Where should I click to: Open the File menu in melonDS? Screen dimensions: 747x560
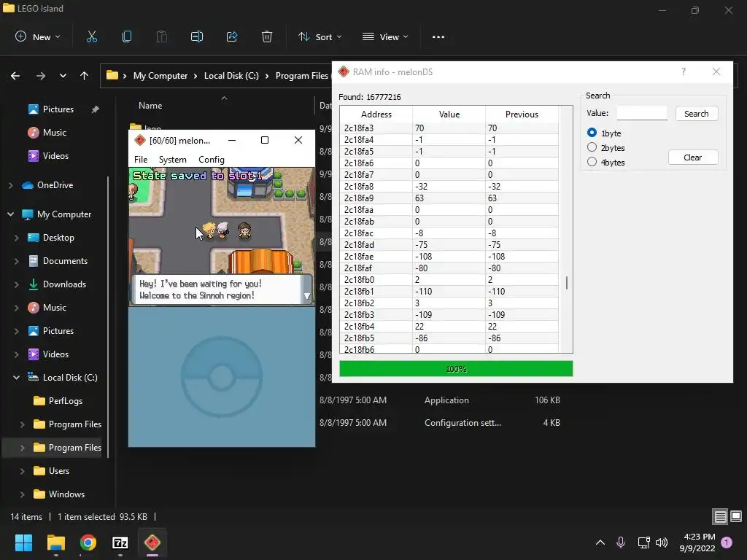coord(141,160)
